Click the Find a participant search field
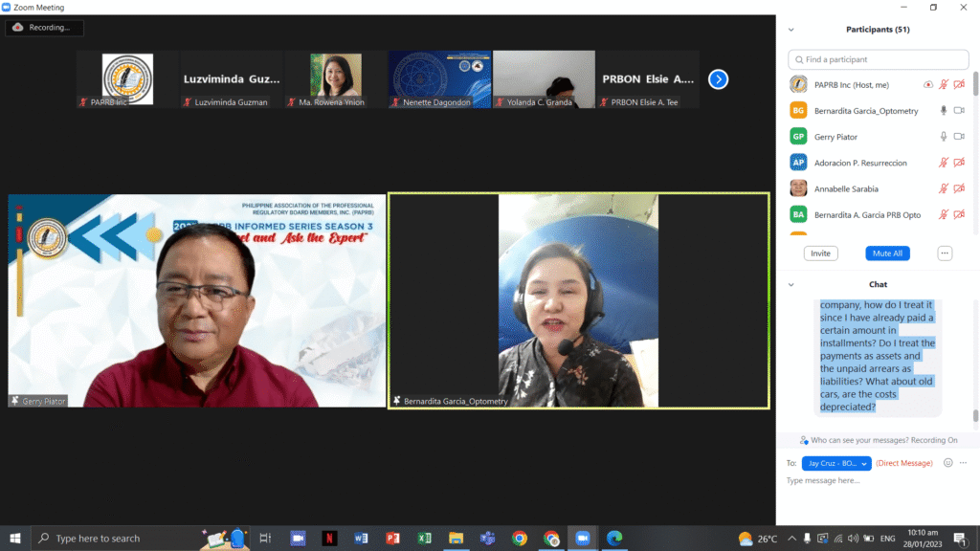Screen dimensions: 980x551 (879, 59)
